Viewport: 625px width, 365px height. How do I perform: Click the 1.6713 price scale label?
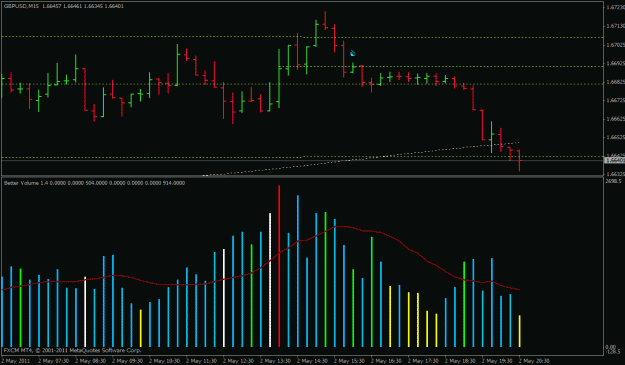pyautogui.click(x=615, y=26)
